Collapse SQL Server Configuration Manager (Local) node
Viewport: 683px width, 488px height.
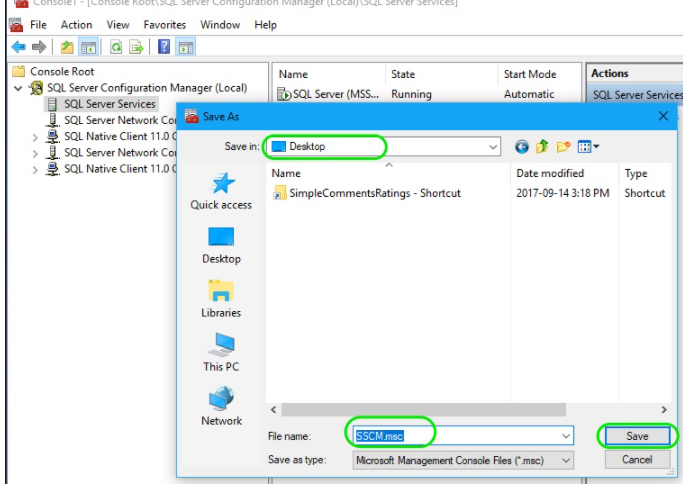(18, 88)
